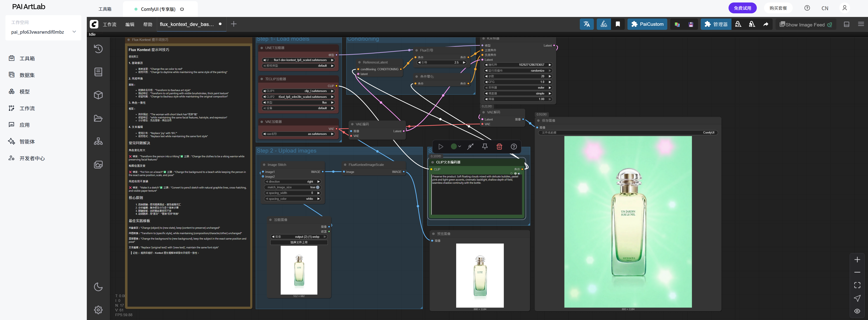Open the 工作流 menu in ComfyUI
Screen dimensions: 868x320
(x=109, y=24)
